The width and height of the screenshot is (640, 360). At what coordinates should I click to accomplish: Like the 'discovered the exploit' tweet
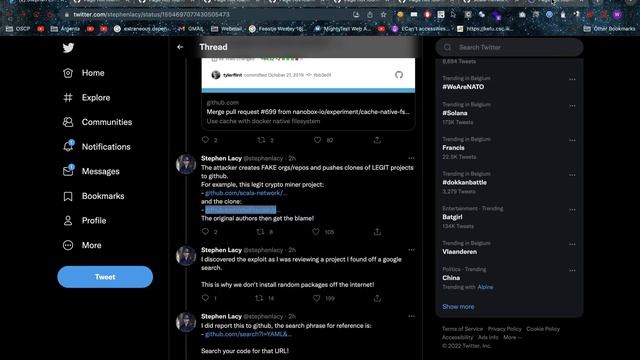tap(316, 298)
